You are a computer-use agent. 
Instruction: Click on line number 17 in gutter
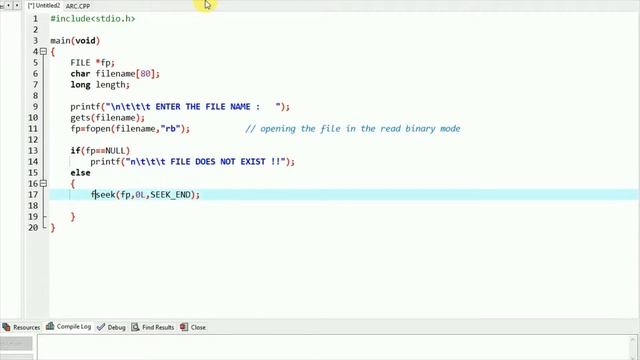[x=33, y=195]
